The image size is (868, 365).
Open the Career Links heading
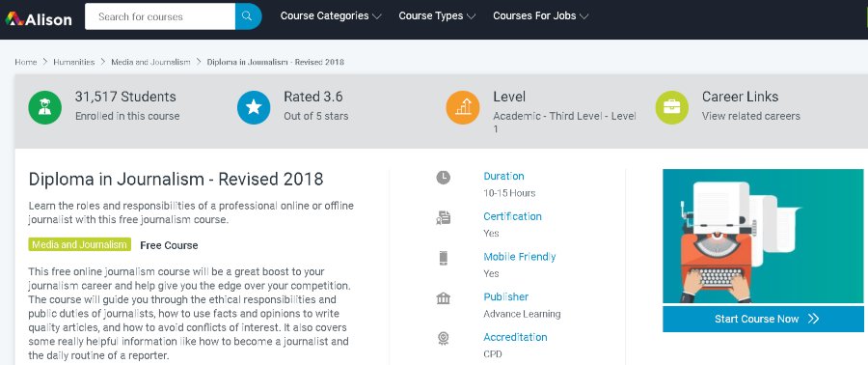[740, 97]
